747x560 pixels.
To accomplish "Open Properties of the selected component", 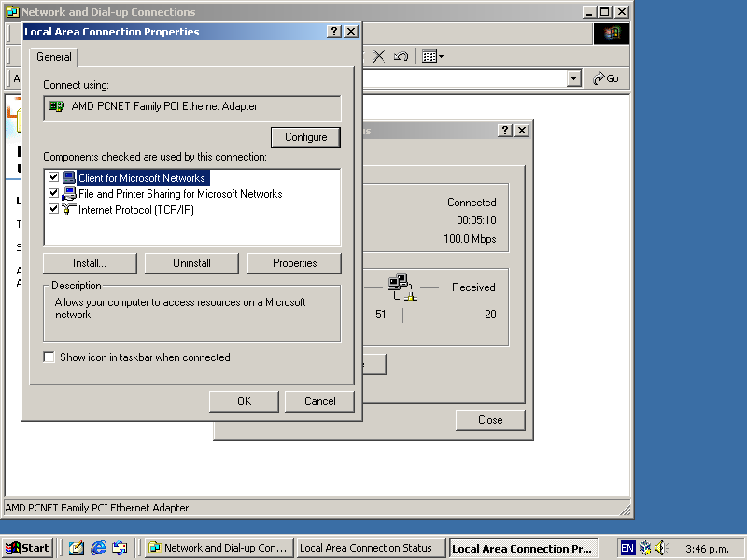I will click(294, 263).
